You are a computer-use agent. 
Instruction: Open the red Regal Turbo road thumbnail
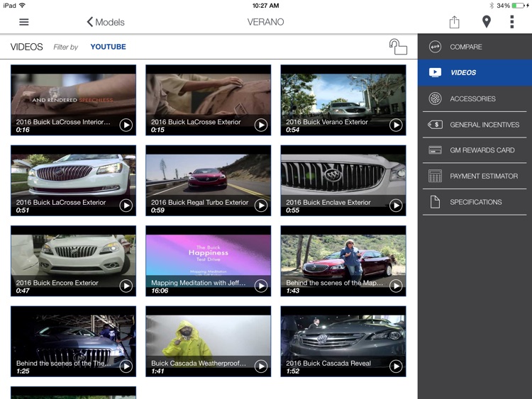click(x=209, y=181)
